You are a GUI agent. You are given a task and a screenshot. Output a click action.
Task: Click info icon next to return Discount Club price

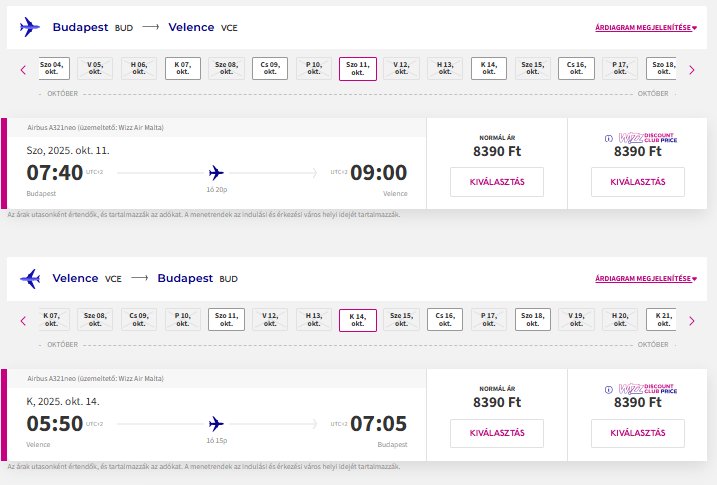pos(608,390)
